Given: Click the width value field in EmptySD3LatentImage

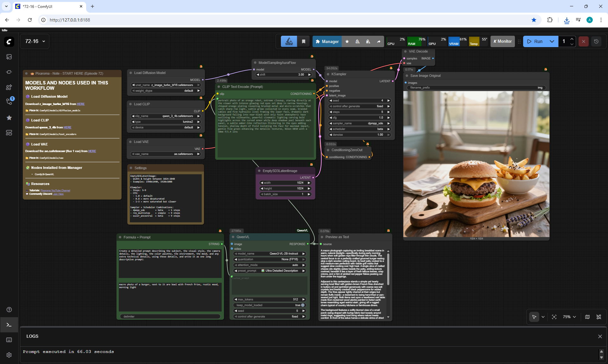Looking at the screenshot, I should coord(286,183).
